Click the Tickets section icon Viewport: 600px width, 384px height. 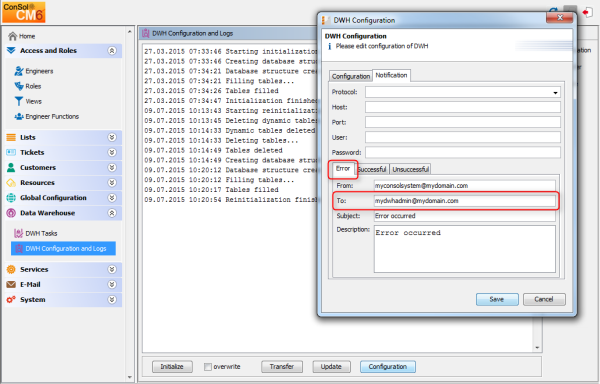(11, 152)
